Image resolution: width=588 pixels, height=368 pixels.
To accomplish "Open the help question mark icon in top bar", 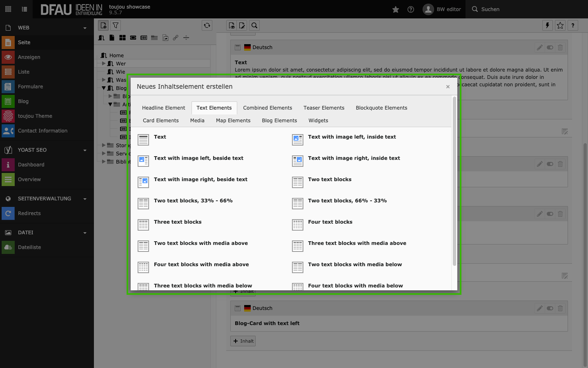I will (411, 9).
